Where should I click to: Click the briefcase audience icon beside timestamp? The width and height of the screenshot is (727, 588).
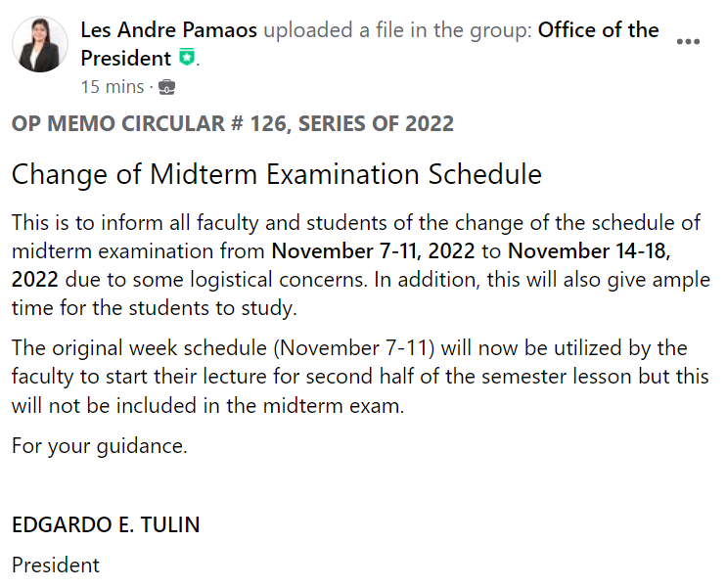pos(167,87)
